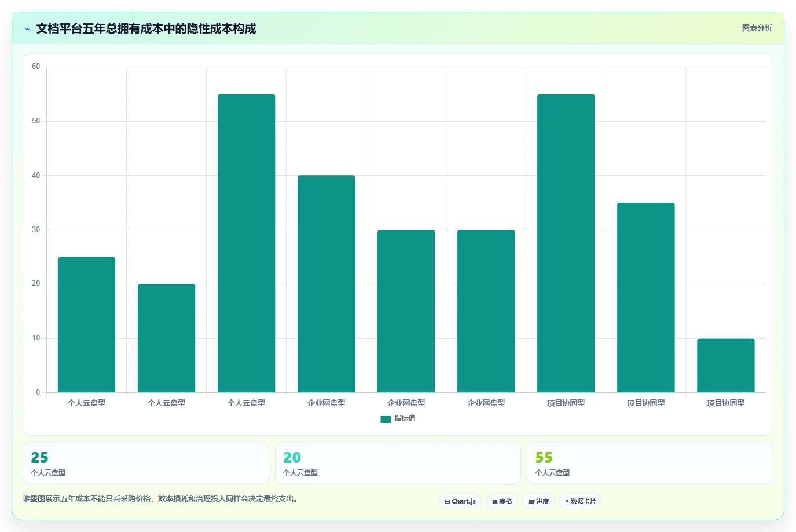Toggle the 指标值 legend color box

[x=386, y=419]
